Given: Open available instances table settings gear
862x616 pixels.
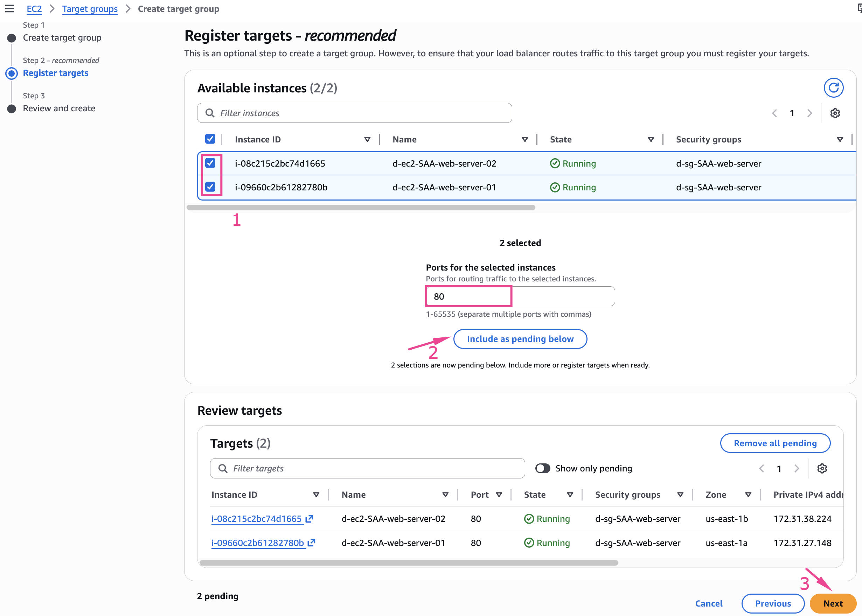Looking at the screenshot, I should coord(835,113).
